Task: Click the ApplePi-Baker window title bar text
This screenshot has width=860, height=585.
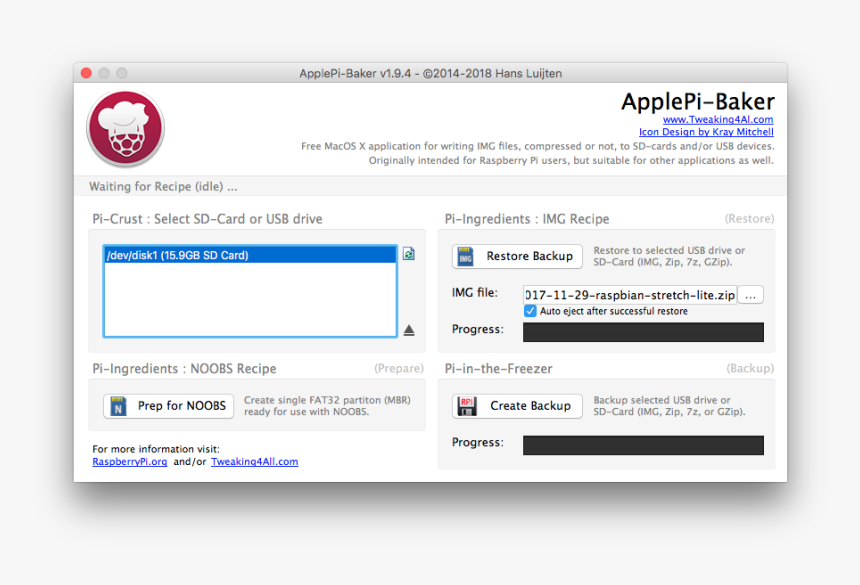Action: coord(430,73)
